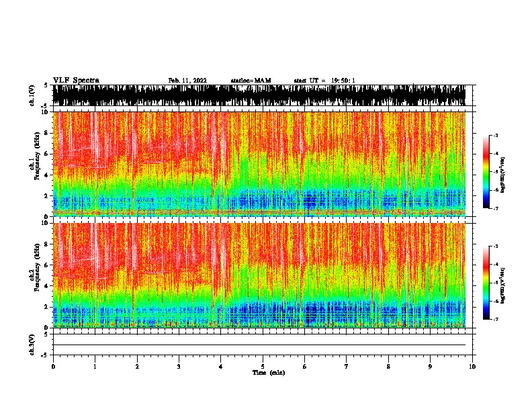Click time axis tick label "5"

click(x=263, y=367)
